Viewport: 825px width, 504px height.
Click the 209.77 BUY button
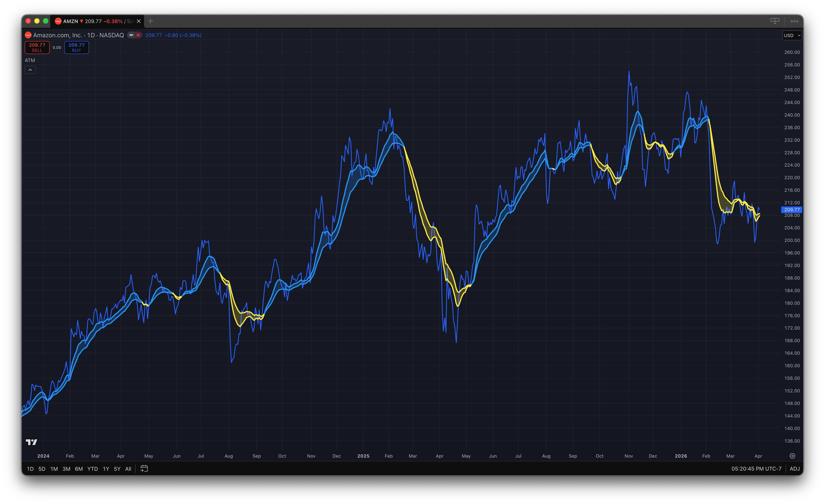(x=77, y=48)
